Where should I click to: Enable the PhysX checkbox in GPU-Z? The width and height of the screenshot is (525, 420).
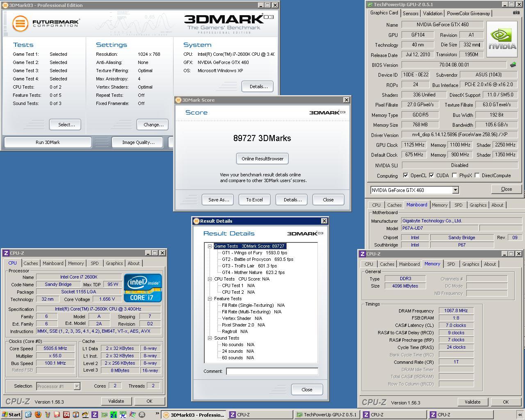point(454,176)
